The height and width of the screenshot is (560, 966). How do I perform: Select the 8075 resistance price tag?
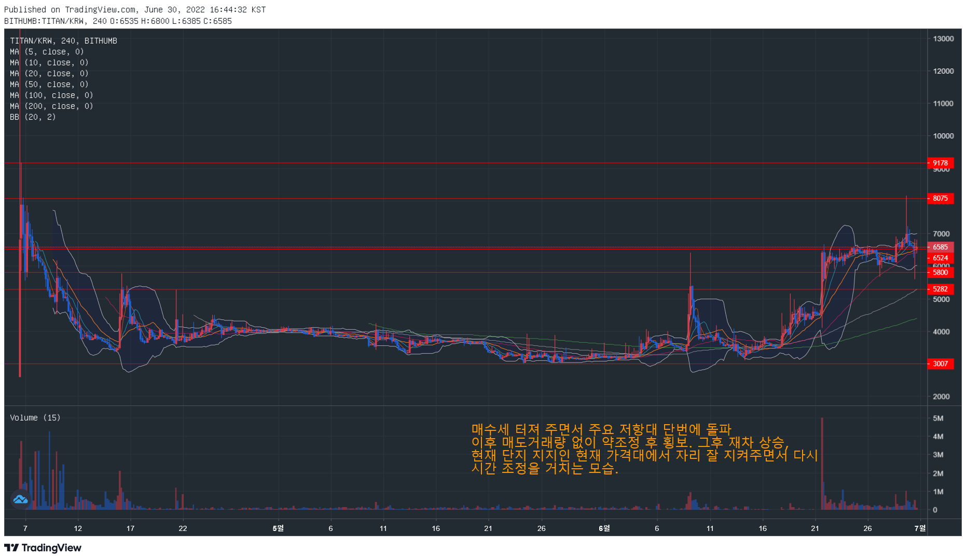[x=941, y=199]
